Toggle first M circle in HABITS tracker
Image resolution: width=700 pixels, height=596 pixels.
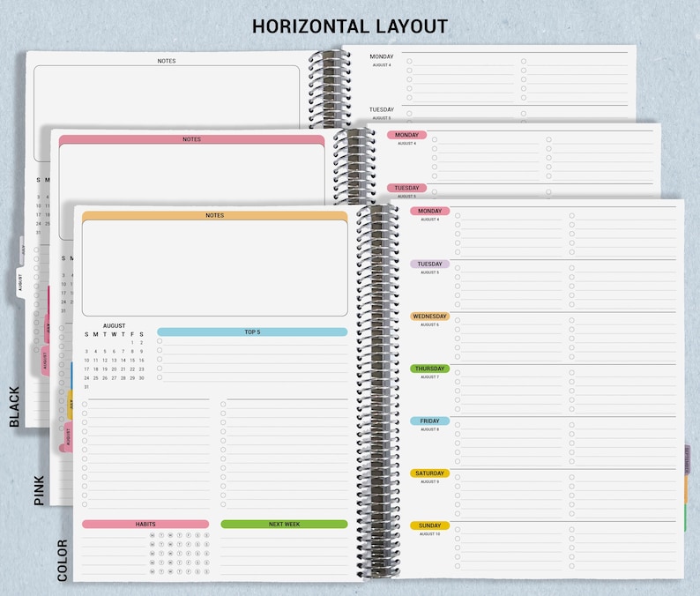(153, 535)
